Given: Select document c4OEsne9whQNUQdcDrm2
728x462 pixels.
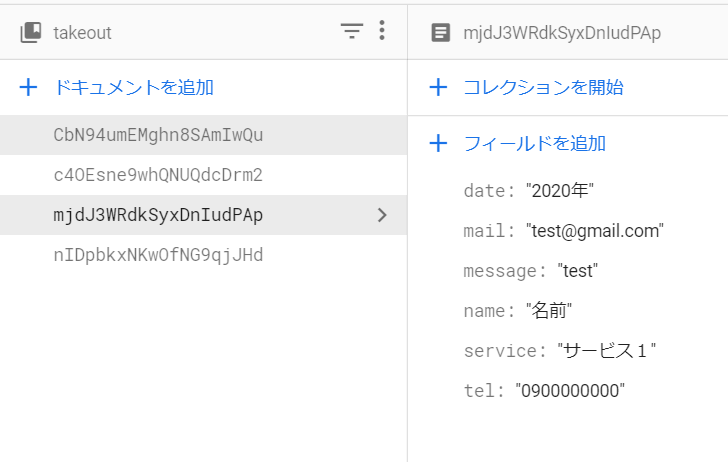Looking at the screenshot, I should (x=158, y=175).
